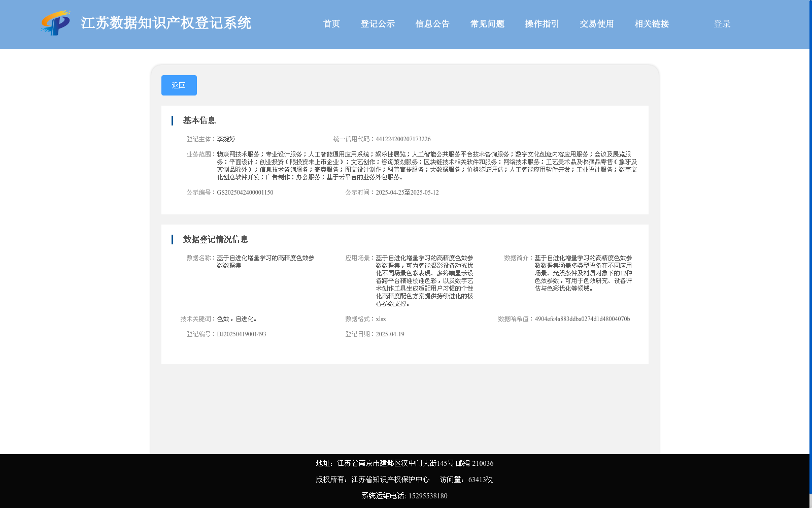Click the site title 江苏数据知识产权登记系统
812x508 pixels.
click(166, 23)
